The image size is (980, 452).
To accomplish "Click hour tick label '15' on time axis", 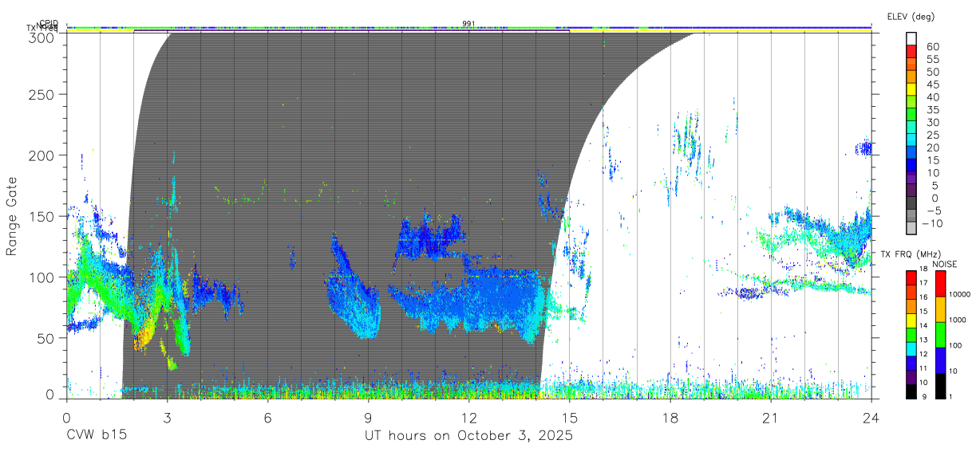I will [570, 418].
